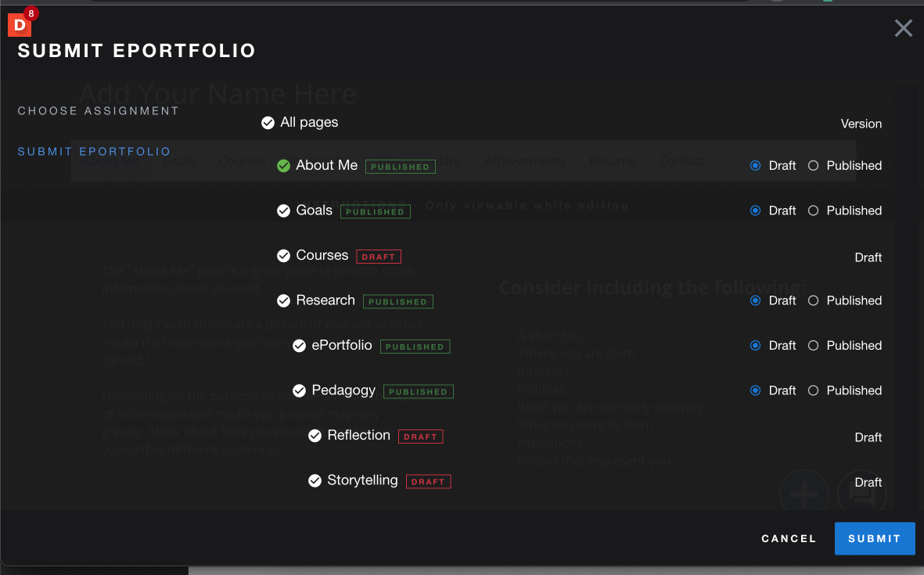Viewport: 924px width, 575px height.
Task: Toggle the All pages checkbox
Action: (268, 123)
